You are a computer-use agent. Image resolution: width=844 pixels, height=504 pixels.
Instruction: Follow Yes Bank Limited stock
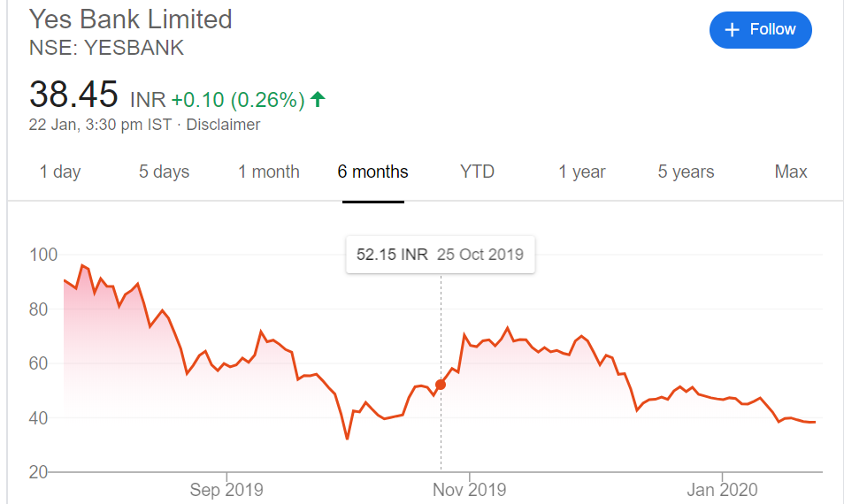pos(761,29)
